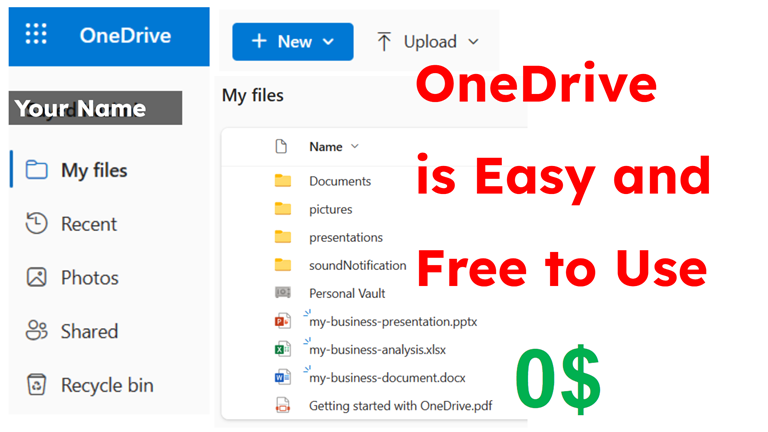This screenshot has height=432, width=768.
Task: Click the Shared people icon
Action: pos(36,331)
